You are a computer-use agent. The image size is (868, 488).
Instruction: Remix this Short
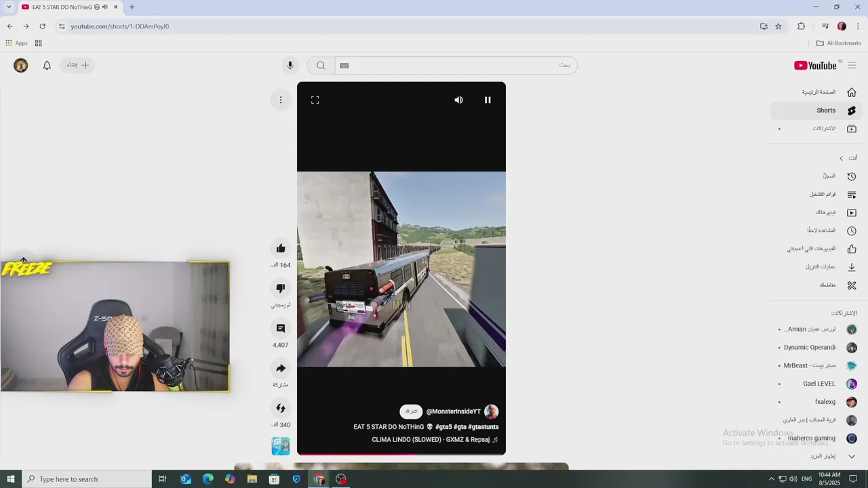pyautogui.click(x=281, y=408)
